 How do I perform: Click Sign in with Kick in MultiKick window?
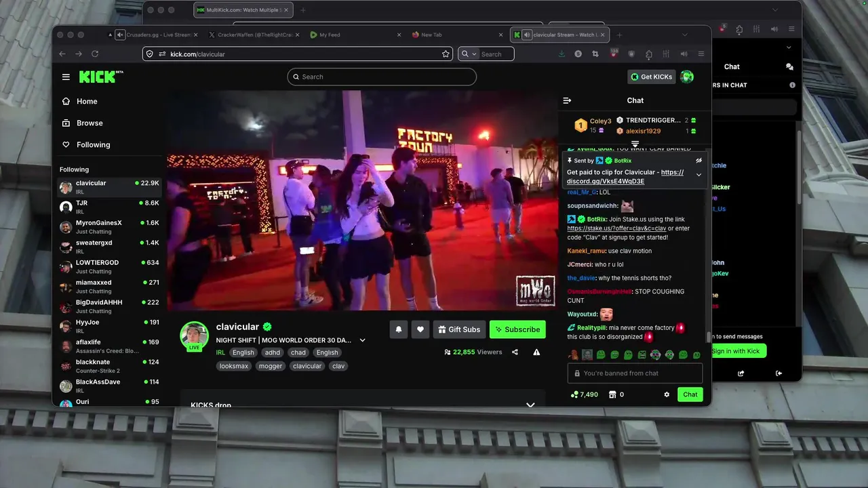tap(738, 351)
